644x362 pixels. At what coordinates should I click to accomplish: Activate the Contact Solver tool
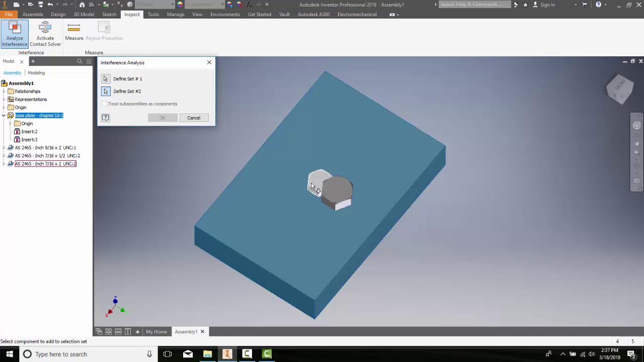45,34
